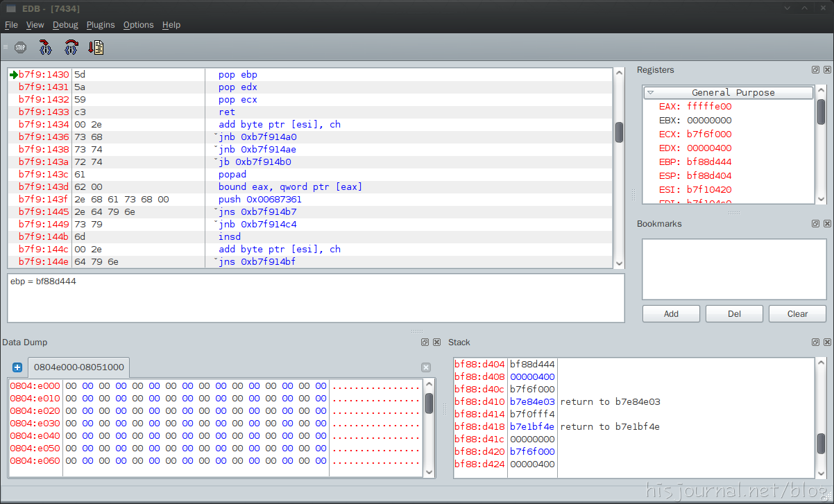This screenshot has width=834, height=504.
Task: Select the 'pop ebp' instruction row
Action: (310, 75)
